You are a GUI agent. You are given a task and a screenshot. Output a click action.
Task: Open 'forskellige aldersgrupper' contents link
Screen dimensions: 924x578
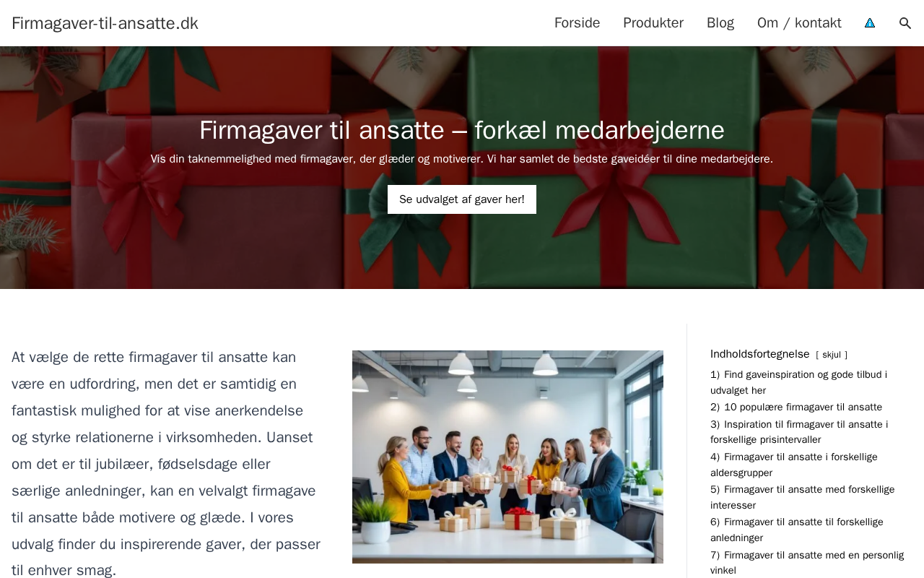(794, 465)
